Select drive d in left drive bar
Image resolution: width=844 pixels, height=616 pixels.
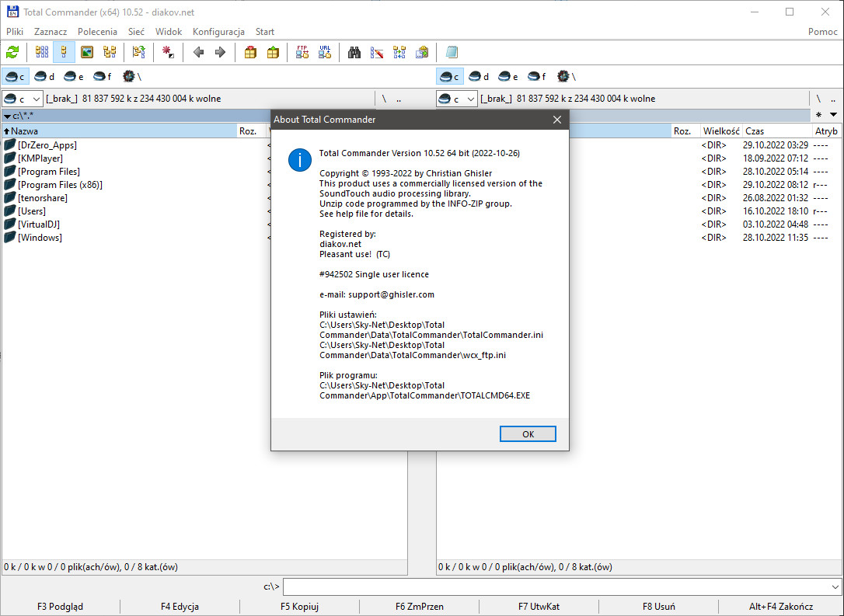44,77
